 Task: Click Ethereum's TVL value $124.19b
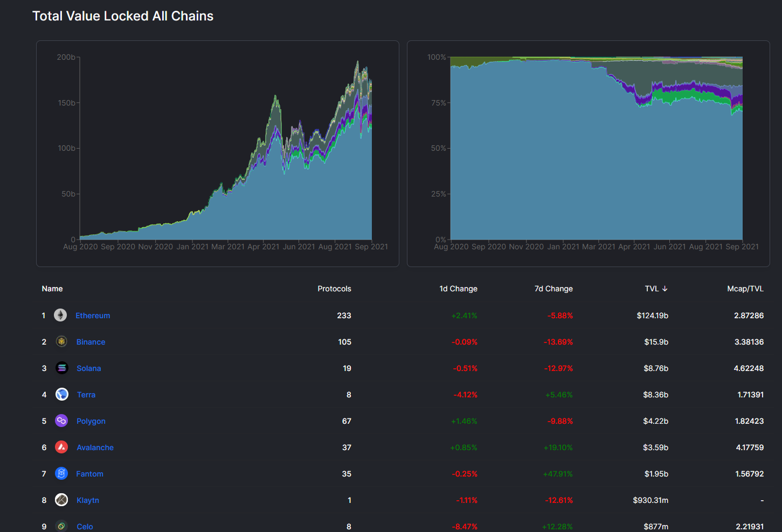coord(652,316)
